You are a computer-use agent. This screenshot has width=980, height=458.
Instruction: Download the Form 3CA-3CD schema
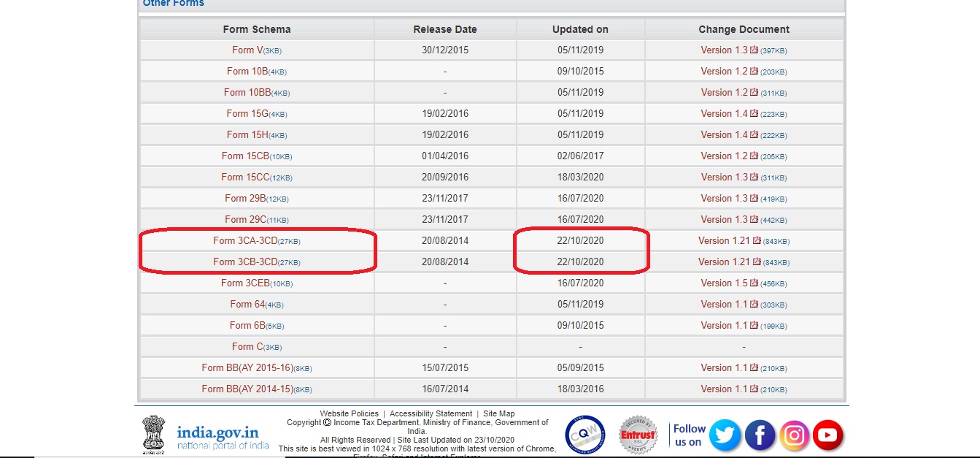pos(245,241)
